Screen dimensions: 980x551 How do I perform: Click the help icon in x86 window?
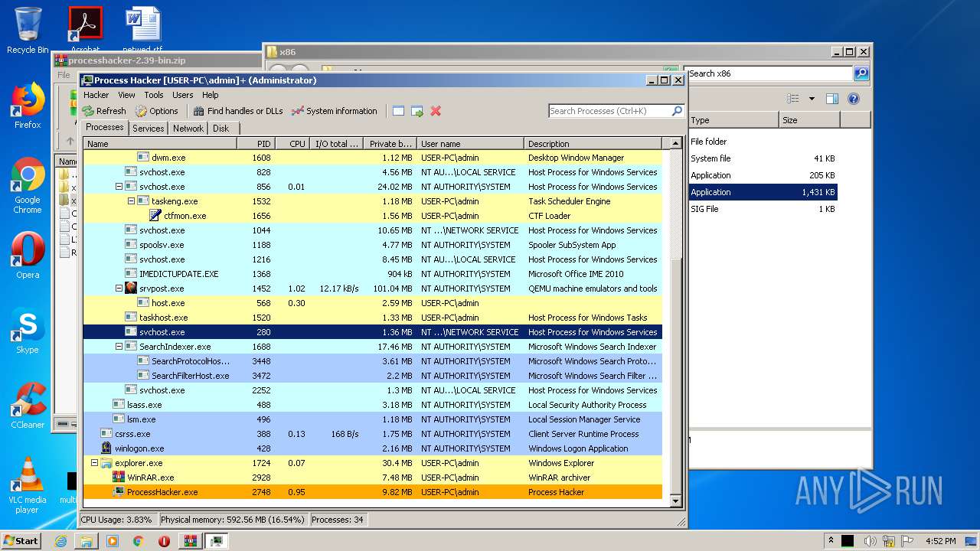[854, 99]
